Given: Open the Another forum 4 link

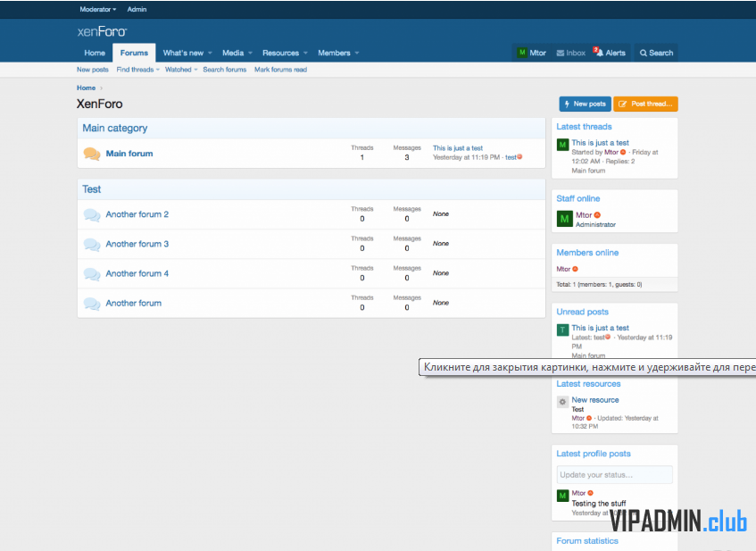Looking at the screenshot, I should (x=137, y=273).
